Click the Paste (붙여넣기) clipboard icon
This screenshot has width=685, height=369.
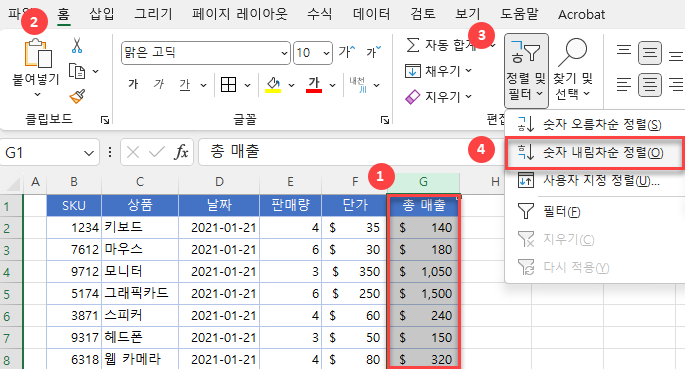38,53
